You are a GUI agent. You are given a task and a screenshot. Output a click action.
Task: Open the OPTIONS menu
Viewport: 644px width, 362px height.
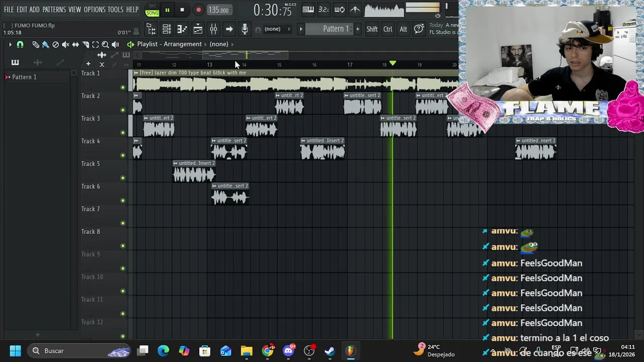(x=95, y=10)
